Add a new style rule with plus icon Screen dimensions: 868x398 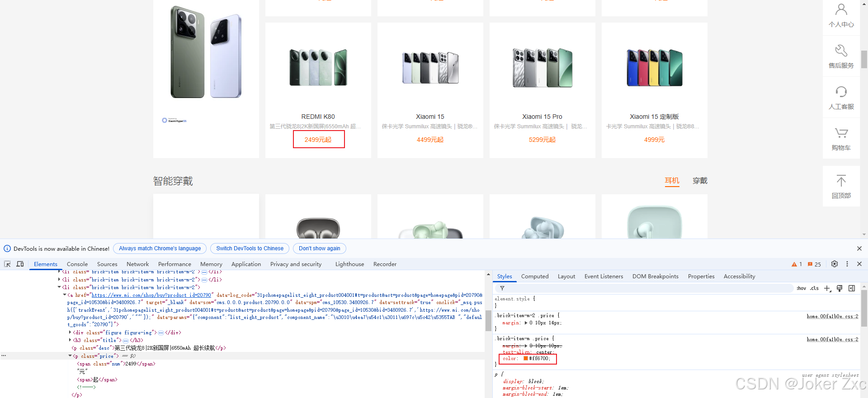coord(827,288)
